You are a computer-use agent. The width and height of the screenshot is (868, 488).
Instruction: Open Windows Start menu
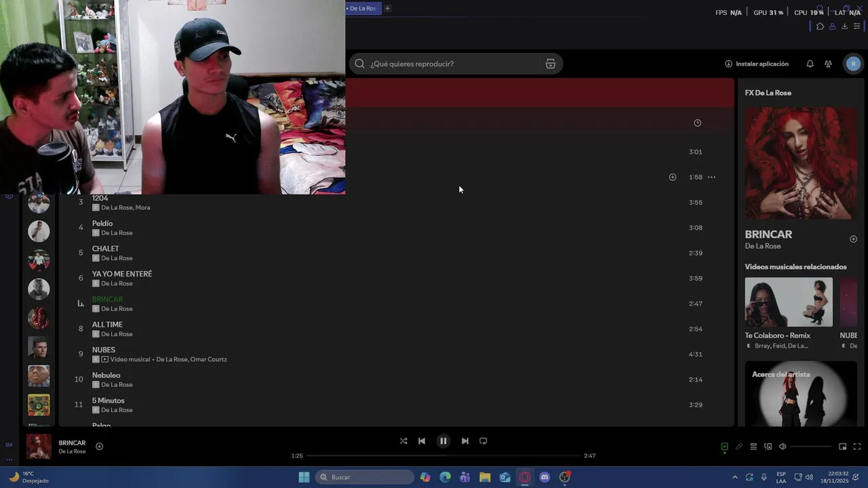tap(304, 477)
